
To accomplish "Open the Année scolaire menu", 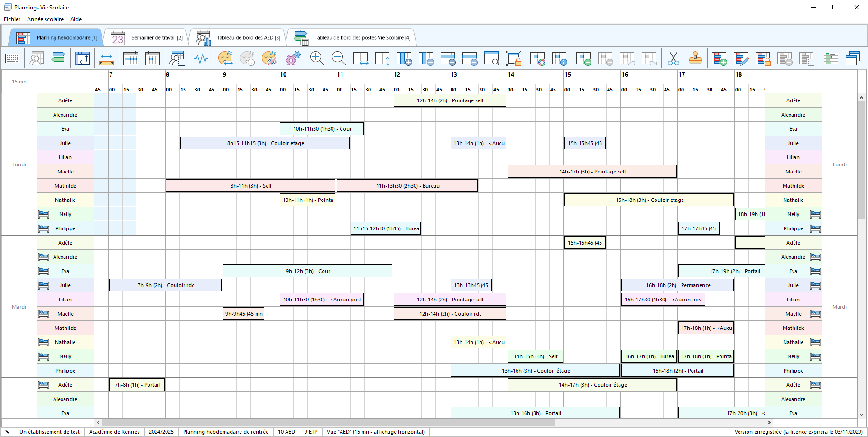I will [x=45, y=19].
